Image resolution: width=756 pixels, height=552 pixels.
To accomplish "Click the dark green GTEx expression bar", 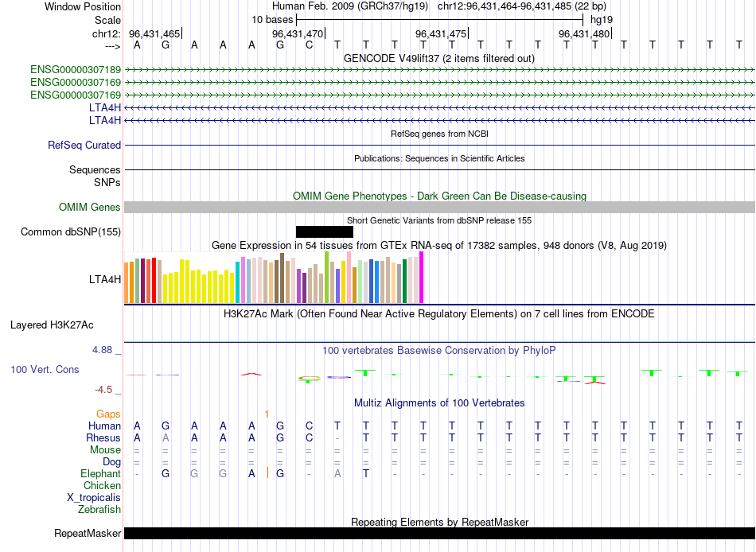I will coord(404,281).
